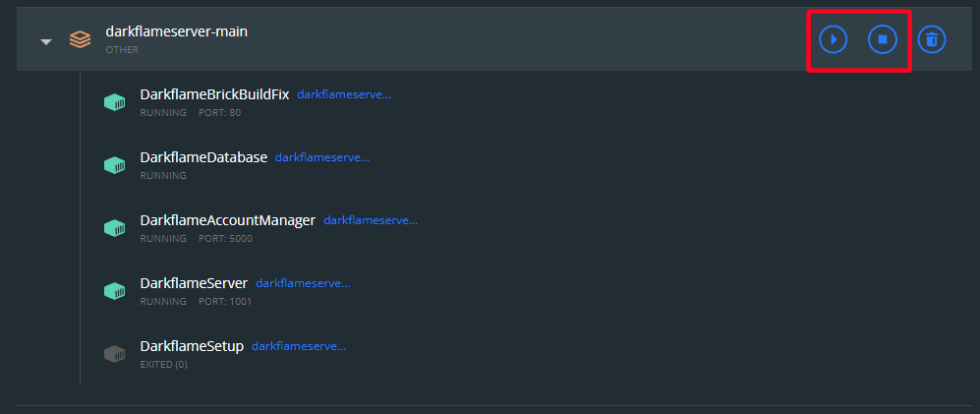Start the darkflameserver-main stack with play button
This screenshot has width=980, height=414.
coord(834,39)
